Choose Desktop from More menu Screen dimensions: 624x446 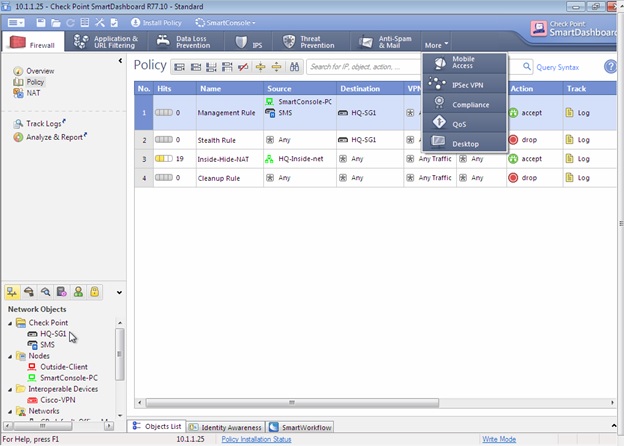pyautogui.click(x=465, y=142)
